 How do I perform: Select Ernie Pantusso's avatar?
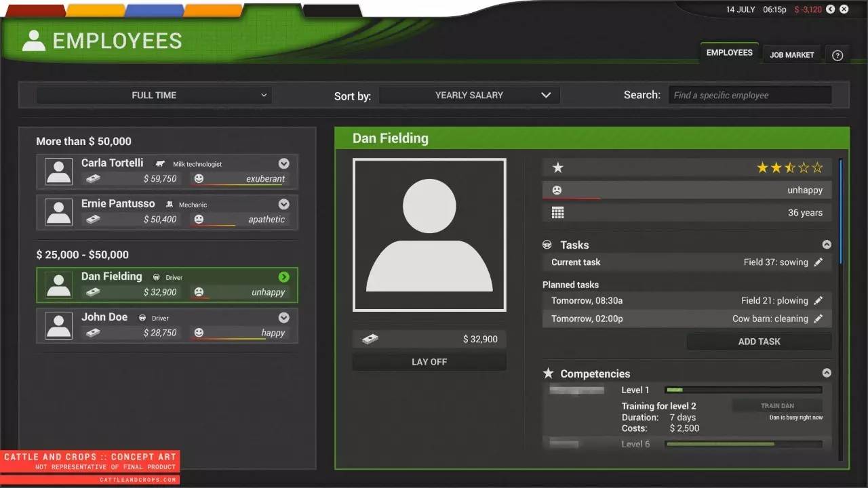pyautogui.click(x=59, y=212)
